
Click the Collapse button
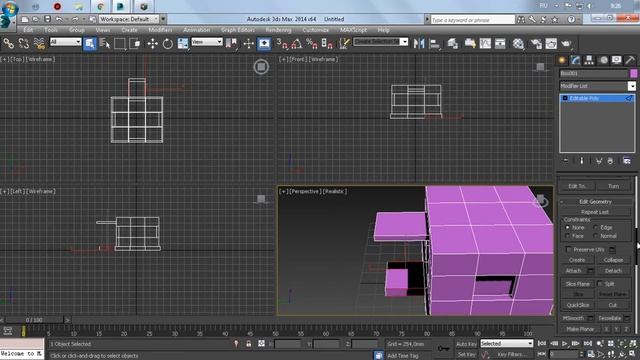coord(613,260)
